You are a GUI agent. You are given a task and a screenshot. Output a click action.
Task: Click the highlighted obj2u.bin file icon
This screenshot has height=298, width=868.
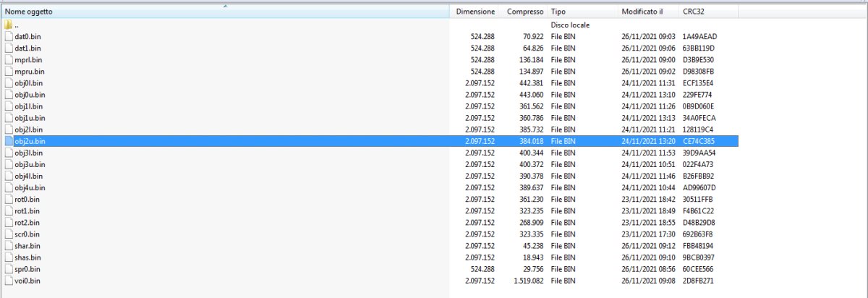click(8, 140)
